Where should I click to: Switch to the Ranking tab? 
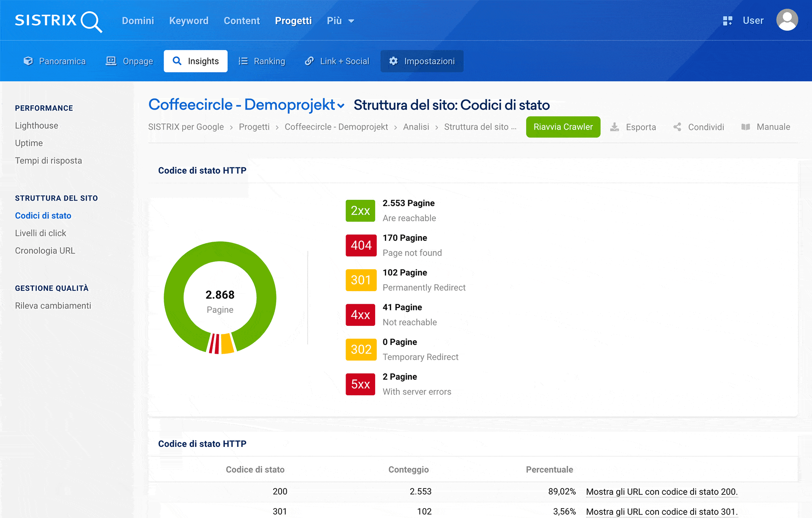[x=262, y=61]
